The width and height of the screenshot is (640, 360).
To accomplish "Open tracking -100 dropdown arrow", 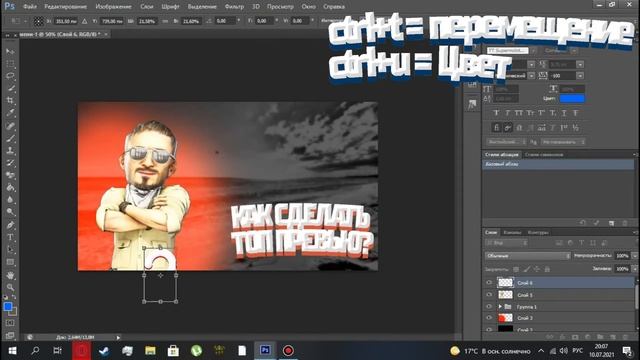I will pyautogui.click(x=580, y=76).
